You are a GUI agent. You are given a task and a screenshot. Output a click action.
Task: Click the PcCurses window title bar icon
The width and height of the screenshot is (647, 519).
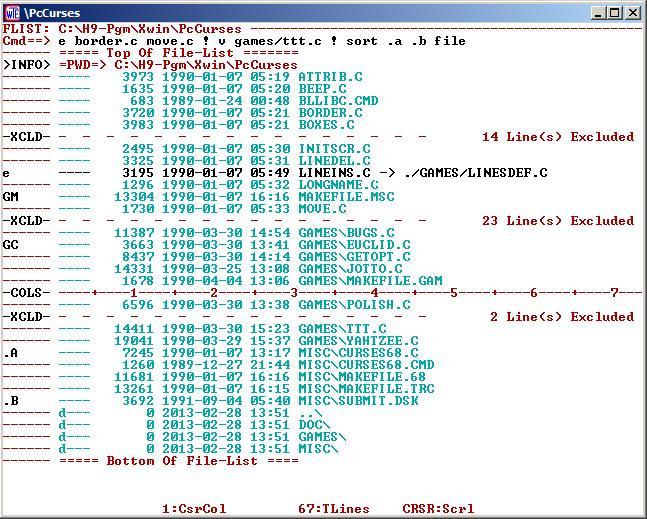point(12,12)
